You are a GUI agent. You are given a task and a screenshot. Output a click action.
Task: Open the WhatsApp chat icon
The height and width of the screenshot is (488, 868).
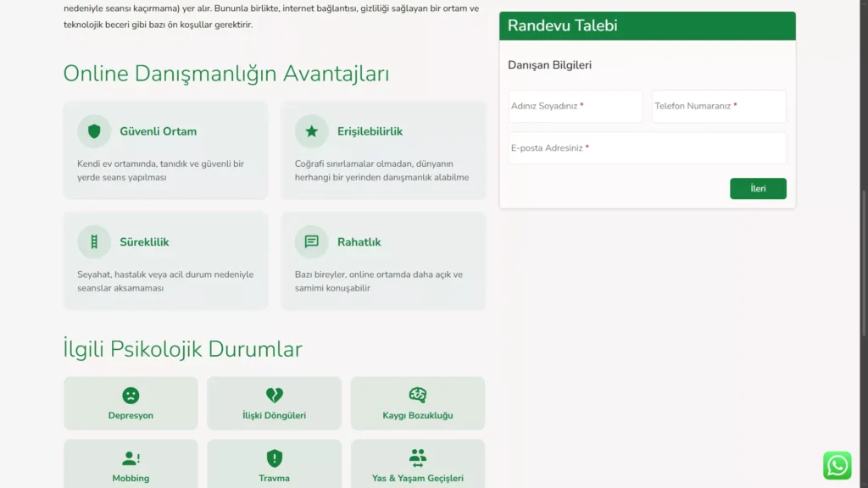837,465
